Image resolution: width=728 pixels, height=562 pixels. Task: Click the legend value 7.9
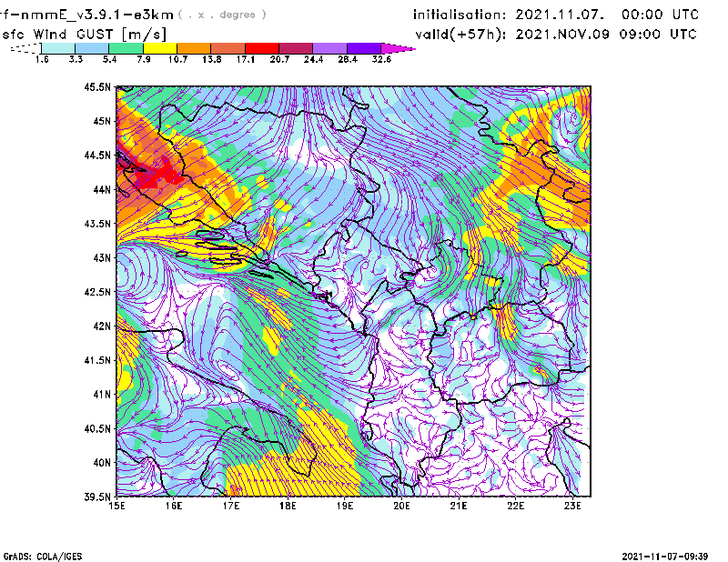pos(144,59)
